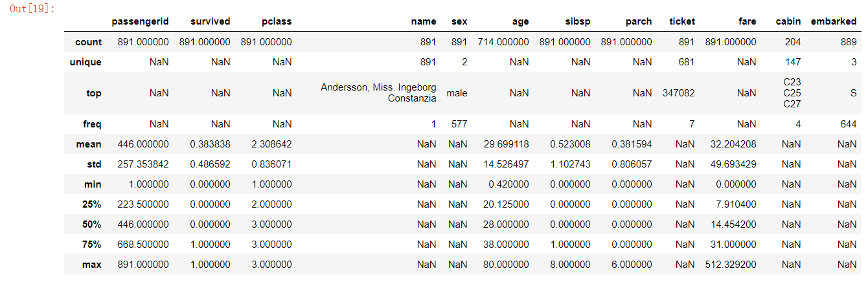Select the count row label
868x282 pixels.
coord(88,42)
